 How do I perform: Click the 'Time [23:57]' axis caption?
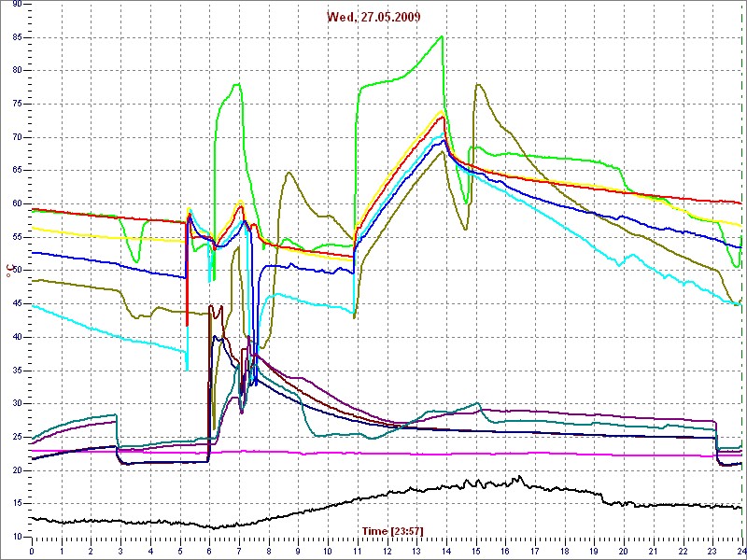click(392, 530)
